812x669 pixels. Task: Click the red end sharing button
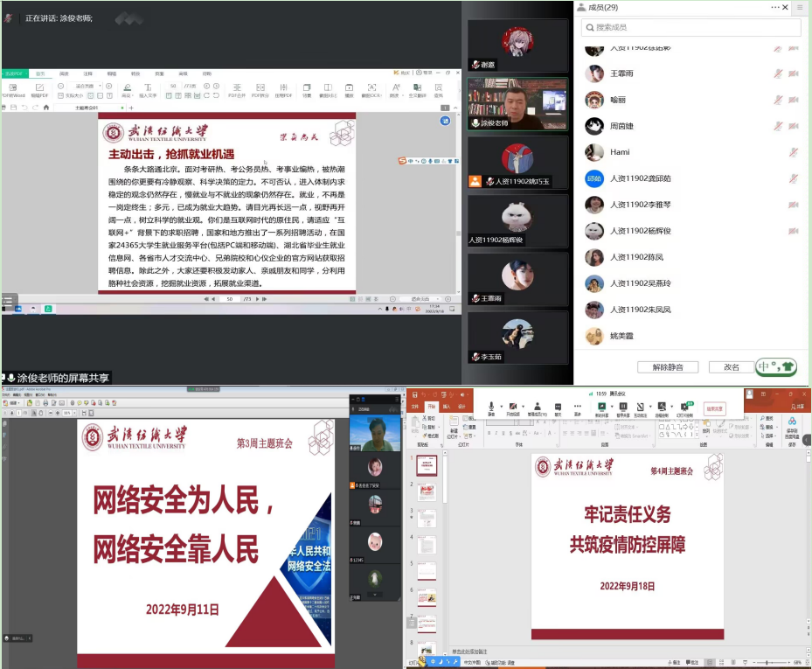click(x=714, y=408)
